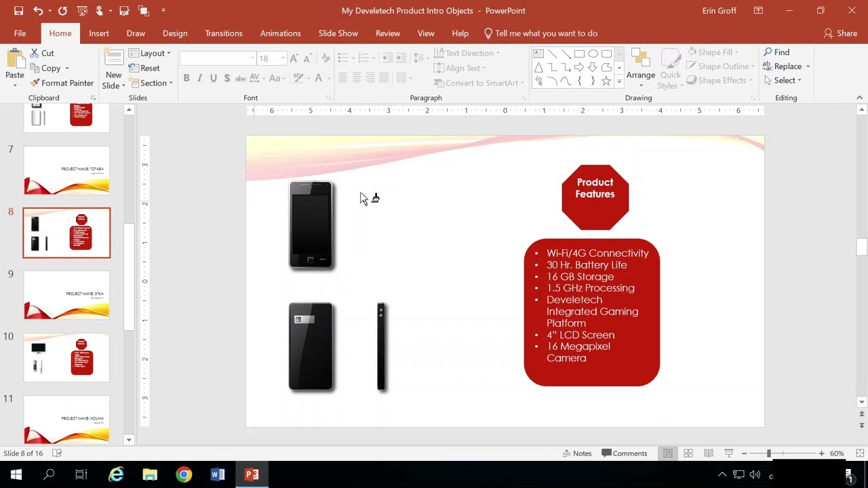Open the File tab
The height and width of the screenshot is (488, 868).
point(20,33)
